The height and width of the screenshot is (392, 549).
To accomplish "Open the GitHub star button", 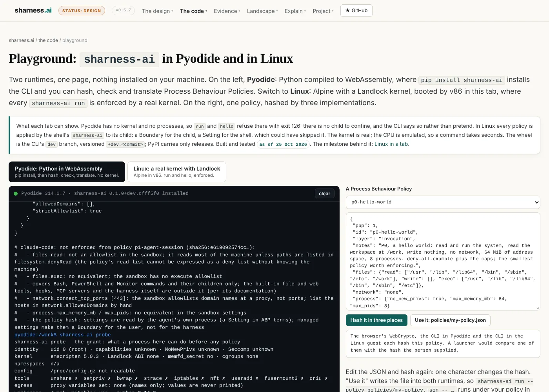I will pos(356,11).
